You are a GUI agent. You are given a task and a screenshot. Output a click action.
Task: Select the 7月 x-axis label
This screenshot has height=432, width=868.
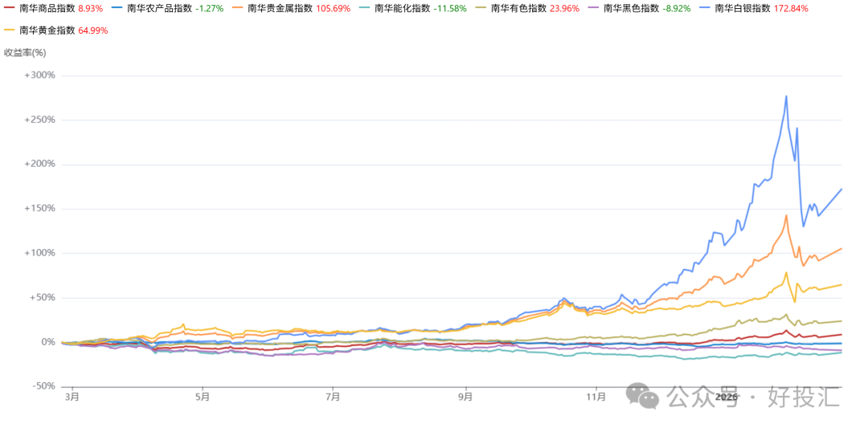click(334, 396)
